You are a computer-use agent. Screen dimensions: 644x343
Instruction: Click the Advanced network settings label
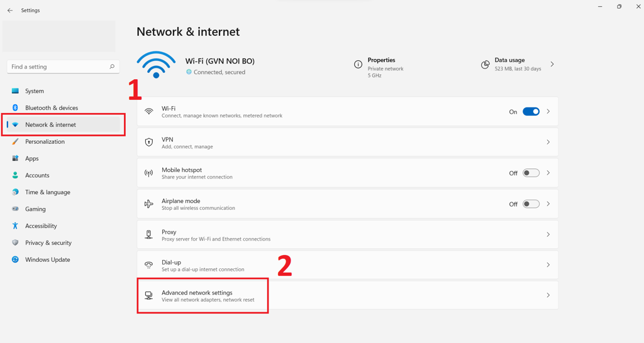click(197, 293)
